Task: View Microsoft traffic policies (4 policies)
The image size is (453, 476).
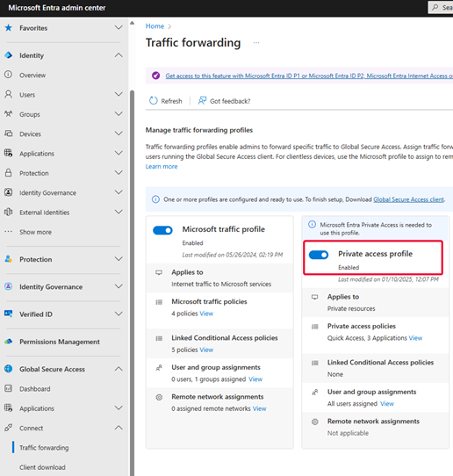Action: [206, 314]
